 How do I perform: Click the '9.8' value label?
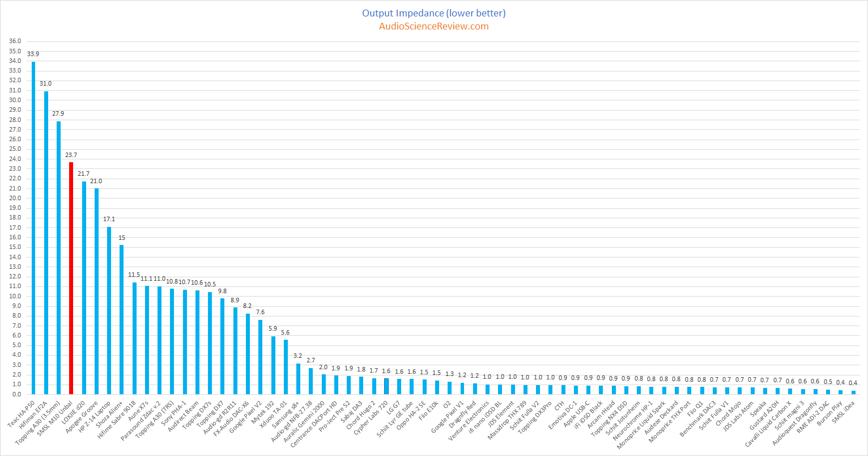pyautogui.click(x=223, y=292)
